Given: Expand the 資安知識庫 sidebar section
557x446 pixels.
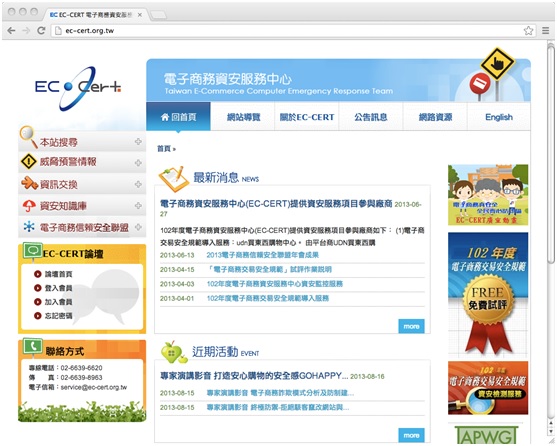Looking at the screenshot, I should (x=138, y=206).
